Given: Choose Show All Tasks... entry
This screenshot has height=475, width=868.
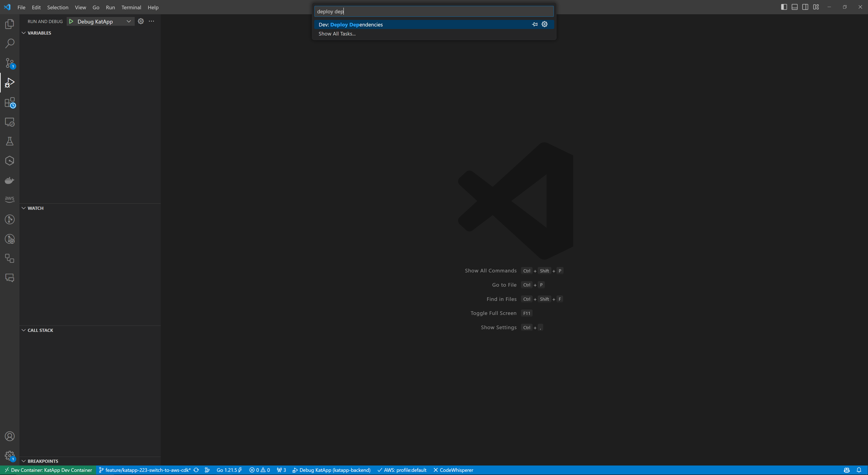Looking at the screenshot, I should tap(434, 34).
